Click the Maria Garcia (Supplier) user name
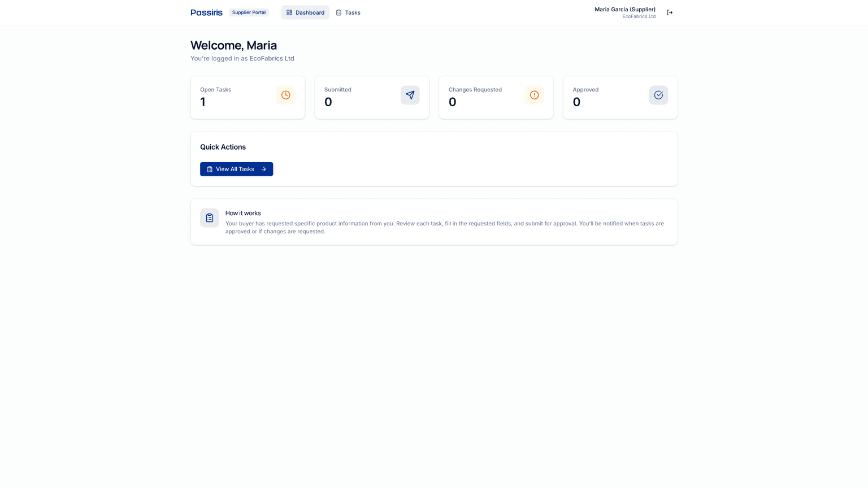The height and width of the screenshot is (488, 868). click(x=624, y=9)
